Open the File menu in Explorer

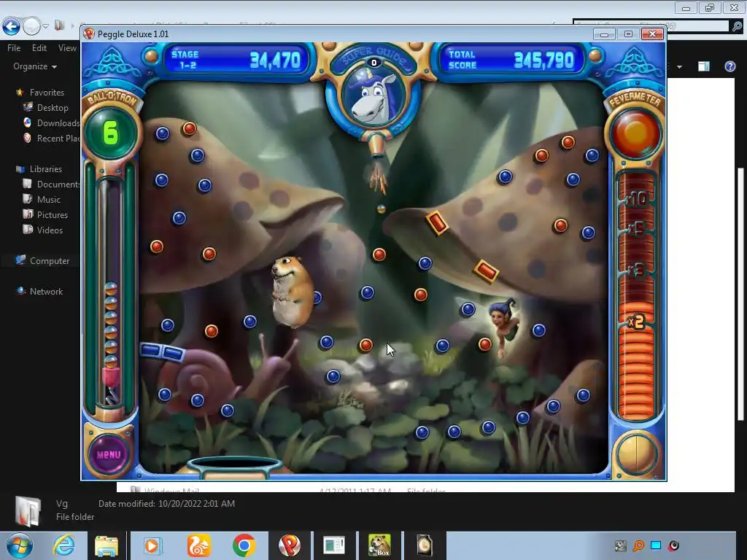pyautogui.click(x=14, y=47)
